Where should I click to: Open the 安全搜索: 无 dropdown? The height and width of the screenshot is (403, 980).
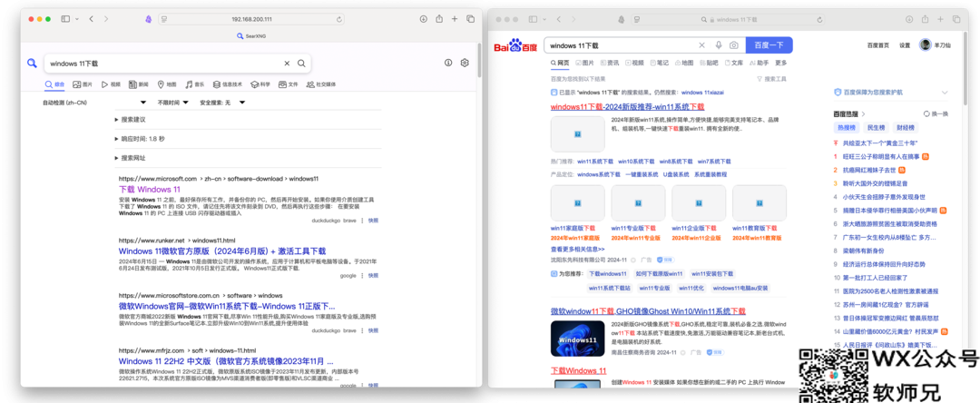pos(222,103)
